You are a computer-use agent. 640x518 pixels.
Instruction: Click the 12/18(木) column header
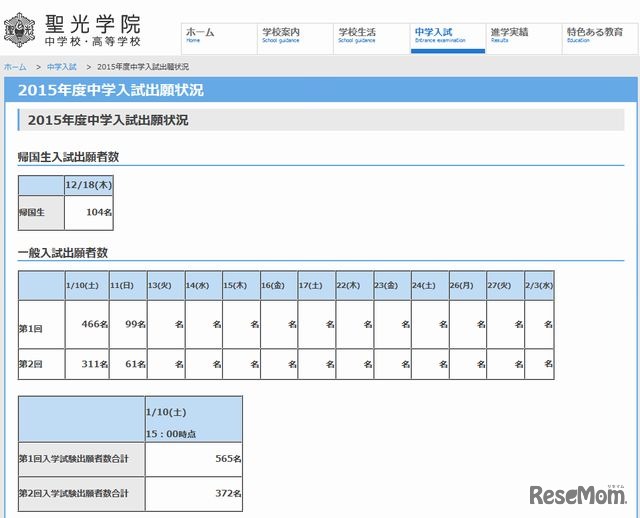coord(89,185)
